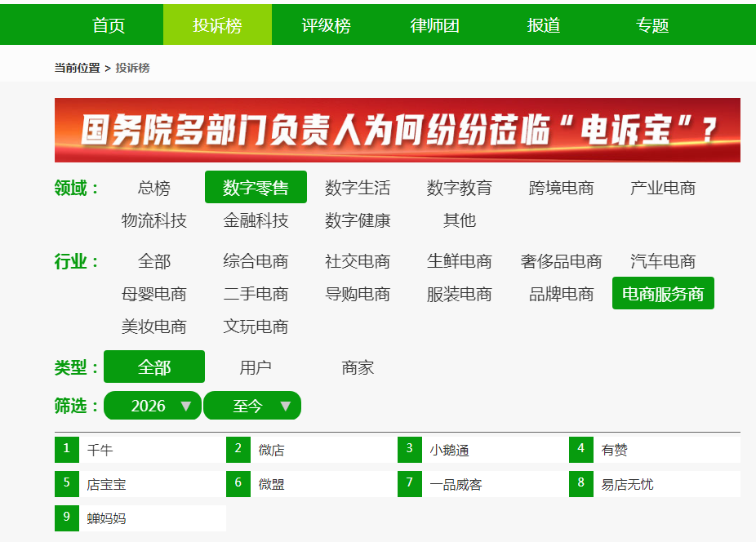This screenshot has width=756, height=542.
Task: Select the 总榜 overall ranking filter
Action: coord(154,188)
